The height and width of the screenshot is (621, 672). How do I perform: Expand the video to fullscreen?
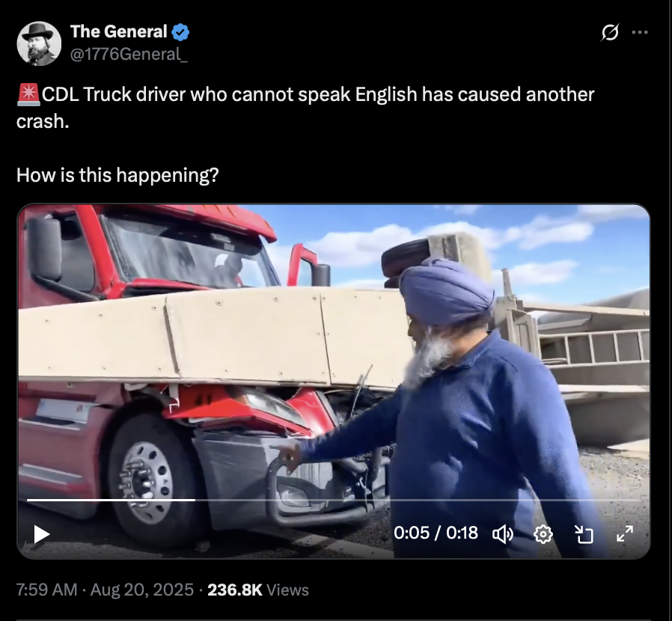[624, 534]
